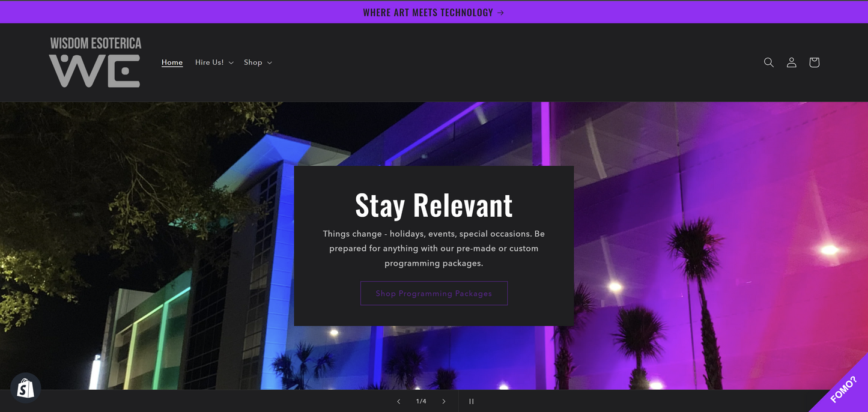Viewport: 868px width, 412px height.
Task: Pause the hero slideshow
Action: pyautogui.click(x=472, y=401)
